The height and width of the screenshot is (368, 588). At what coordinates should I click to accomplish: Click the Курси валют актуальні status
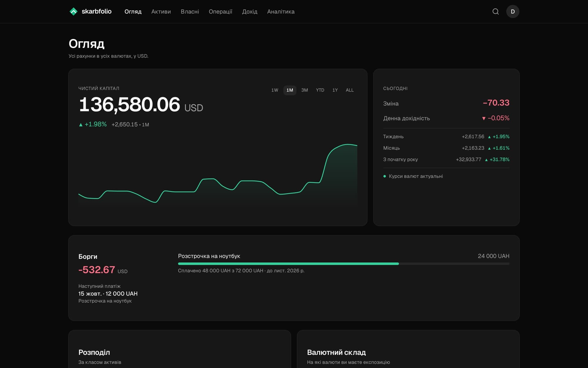point(413,176)
